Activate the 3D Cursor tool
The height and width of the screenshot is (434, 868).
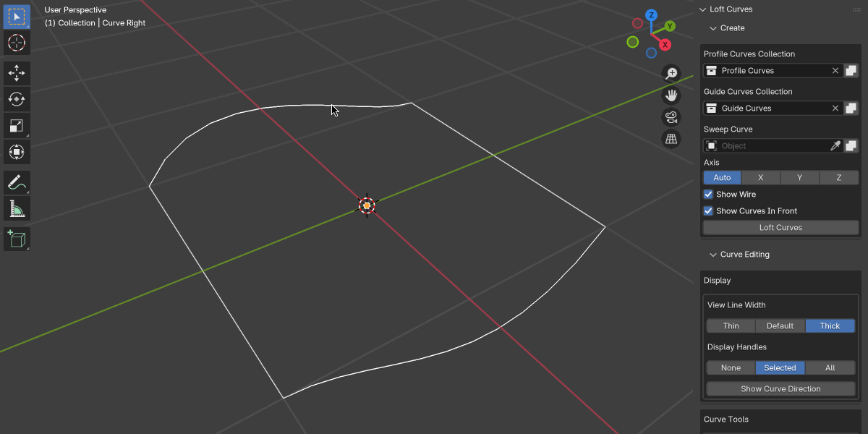tap(17, 43)
